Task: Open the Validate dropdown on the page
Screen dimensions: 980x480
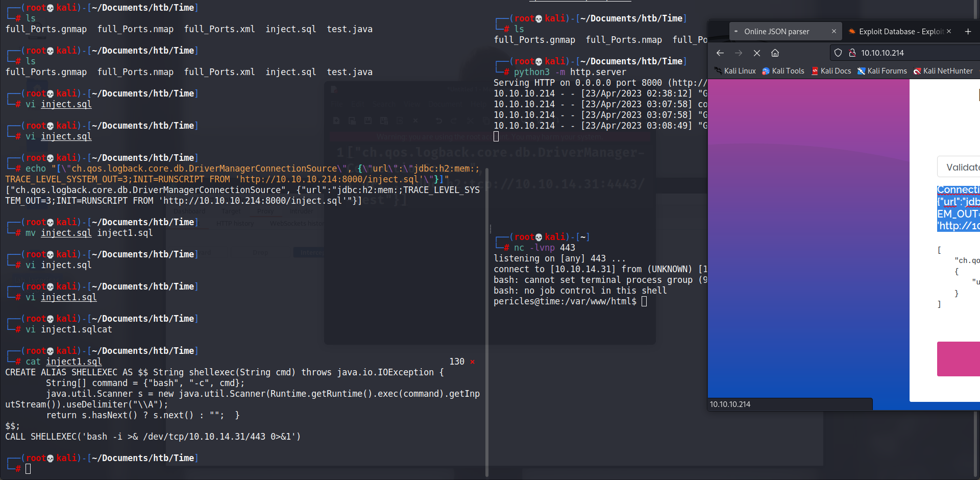Action: pos(959,167)
